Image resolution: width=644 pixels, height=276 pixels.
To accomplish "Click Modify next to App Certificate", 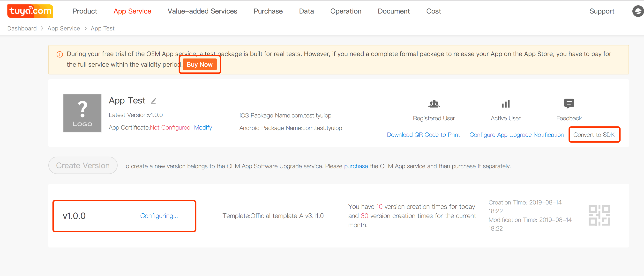I will tap(203, 128).
